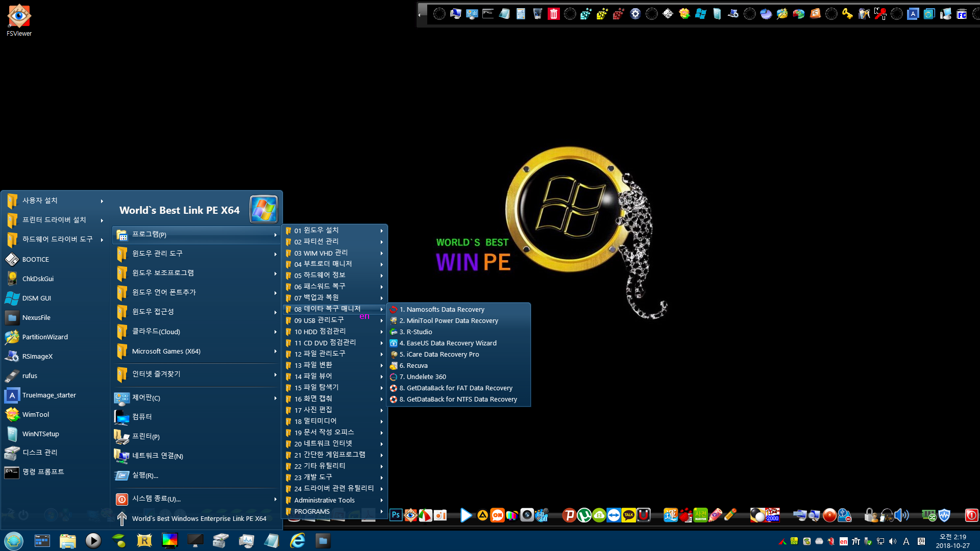Click 실행(R)... to open Run
This screenshot has height=551, width=980.
(x=197, y=475)
